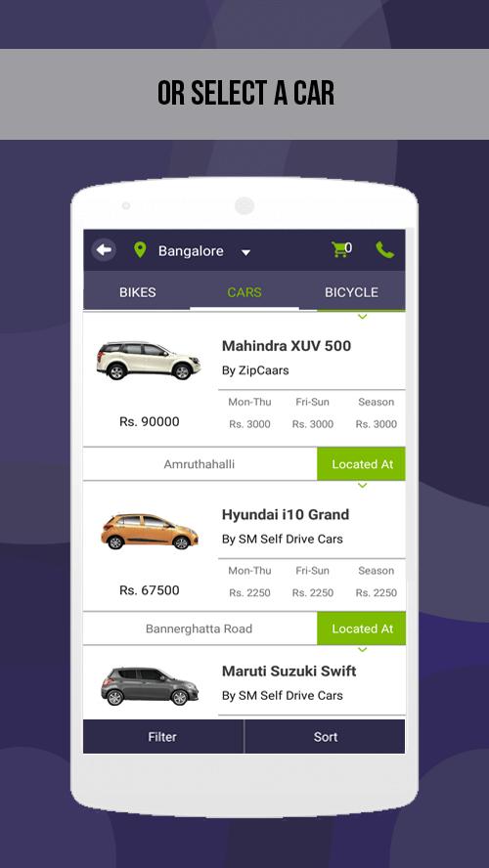
Task: Open the grey Maruti Suzuki Swift image
Action: tap(150, 686)
